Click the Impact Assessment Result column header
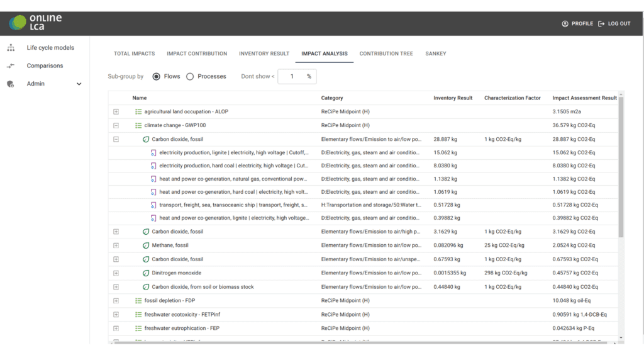Viewport: 644px width, 355px height. tap(584, 98)
